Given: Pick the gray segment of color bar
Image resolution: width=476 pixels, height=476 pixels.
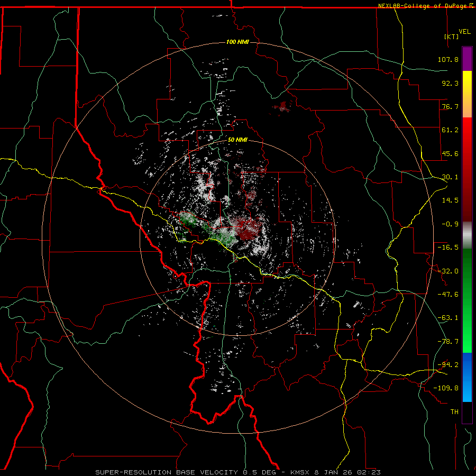Looking at the screenshot, I should [467, 235].
